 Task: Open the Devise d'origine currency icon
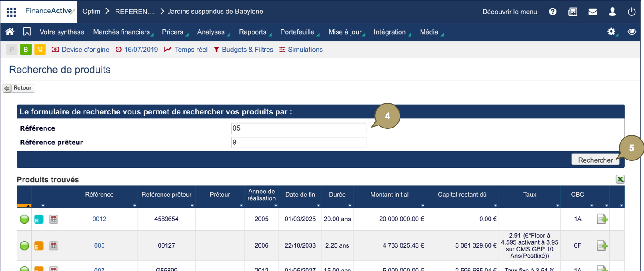coord(55,50)
